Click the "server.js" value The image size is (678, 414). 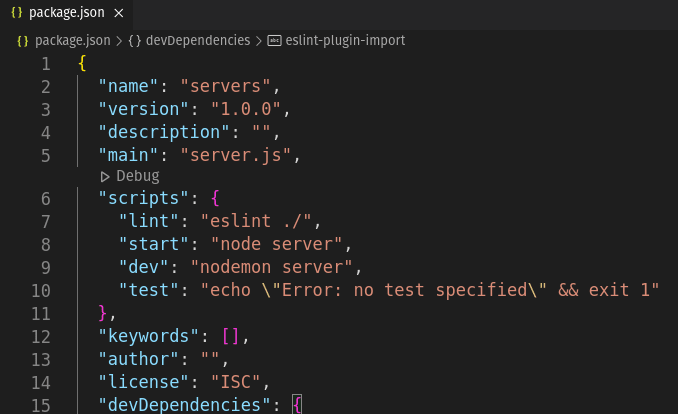coord(236,155)
